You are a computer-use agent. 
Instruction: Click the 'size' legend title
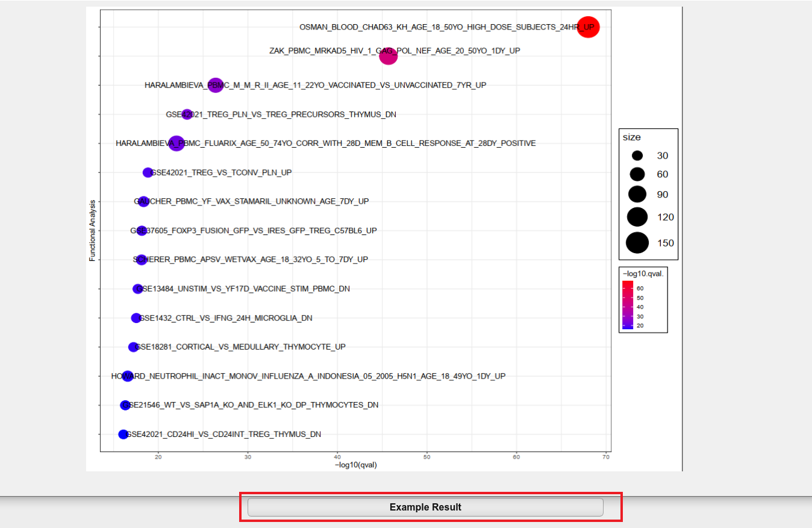[x=632, y=137]
